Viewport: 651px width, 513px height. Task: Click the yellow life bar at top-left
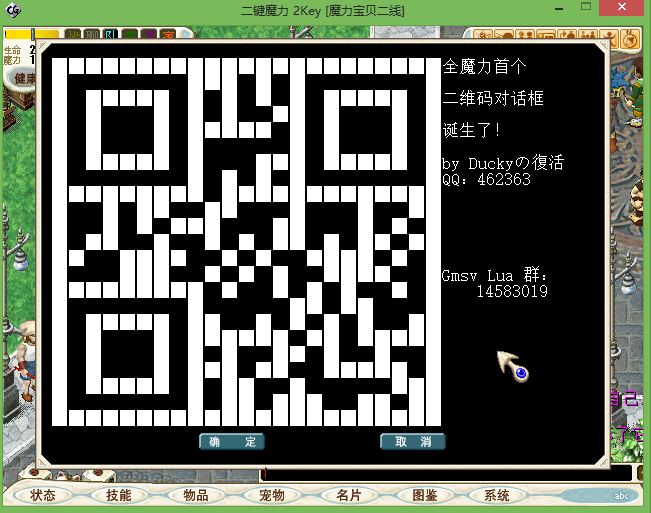[x=18, y=34]
